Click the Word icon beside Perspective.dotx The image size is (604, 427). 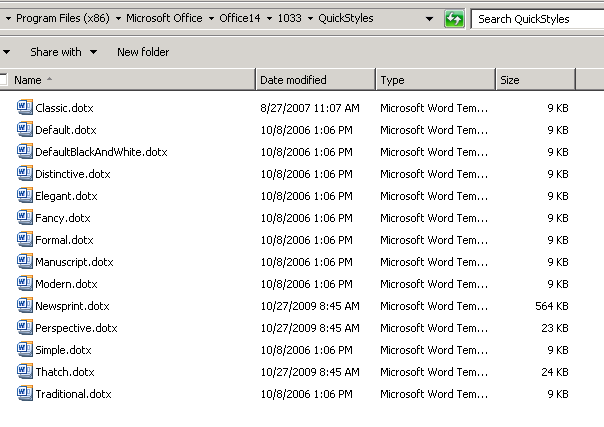pyautogui.click(x=25, y=327)
